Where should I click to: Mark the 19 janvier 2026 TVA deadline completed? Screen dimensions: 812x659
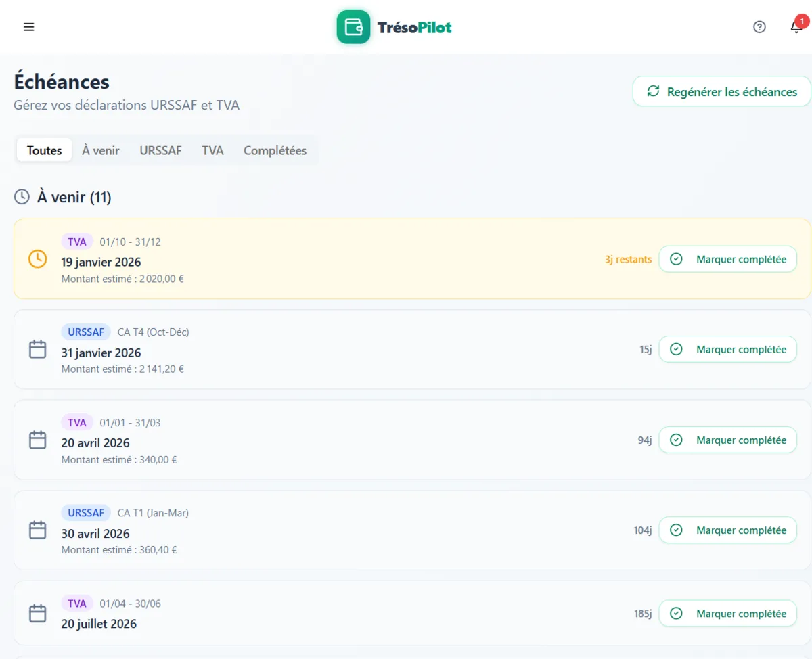pyautogui.click(x=727, y=259)
